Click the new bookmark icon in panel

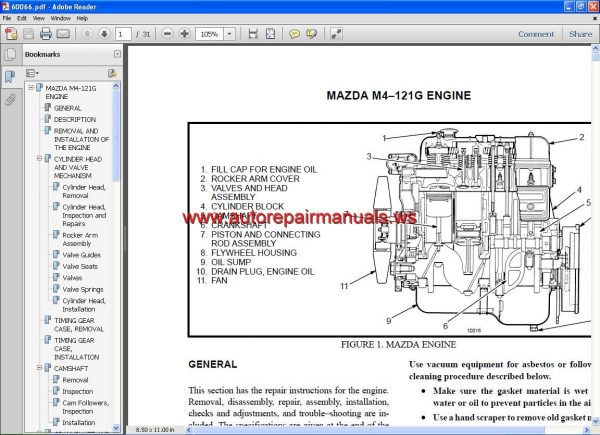pos(112,73)
